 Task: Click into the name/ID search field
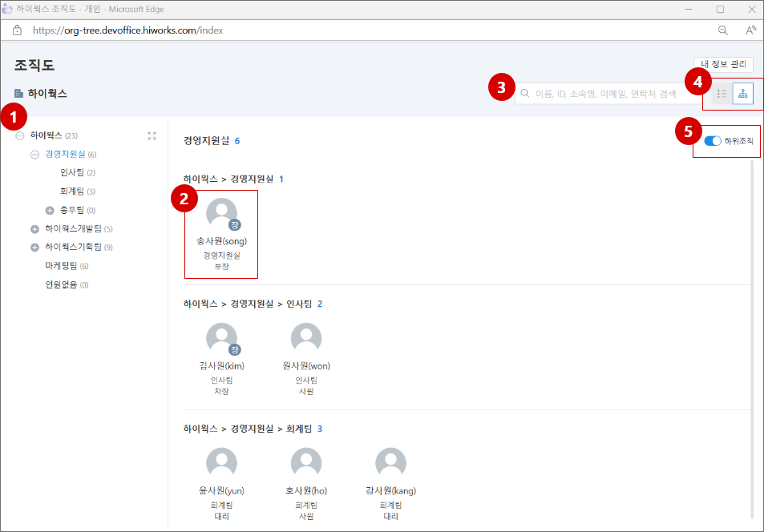[609, 94]
